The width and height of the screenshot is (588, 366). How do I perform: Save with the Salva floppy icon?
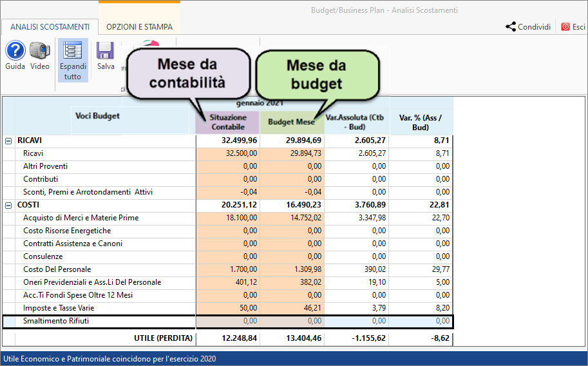pyautogui.click(x=106, y=51)
